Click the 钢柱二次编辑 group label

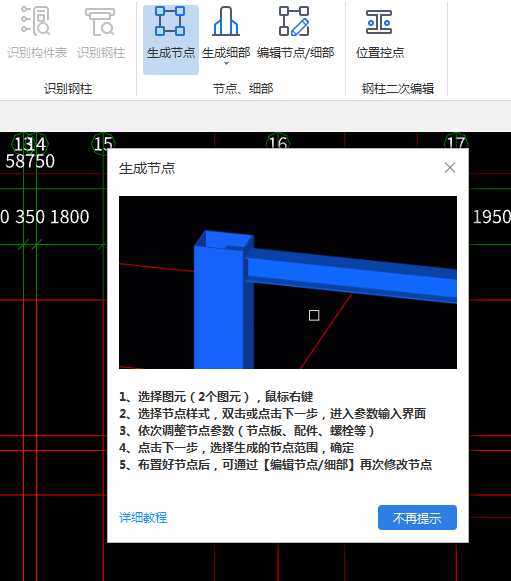398,89
